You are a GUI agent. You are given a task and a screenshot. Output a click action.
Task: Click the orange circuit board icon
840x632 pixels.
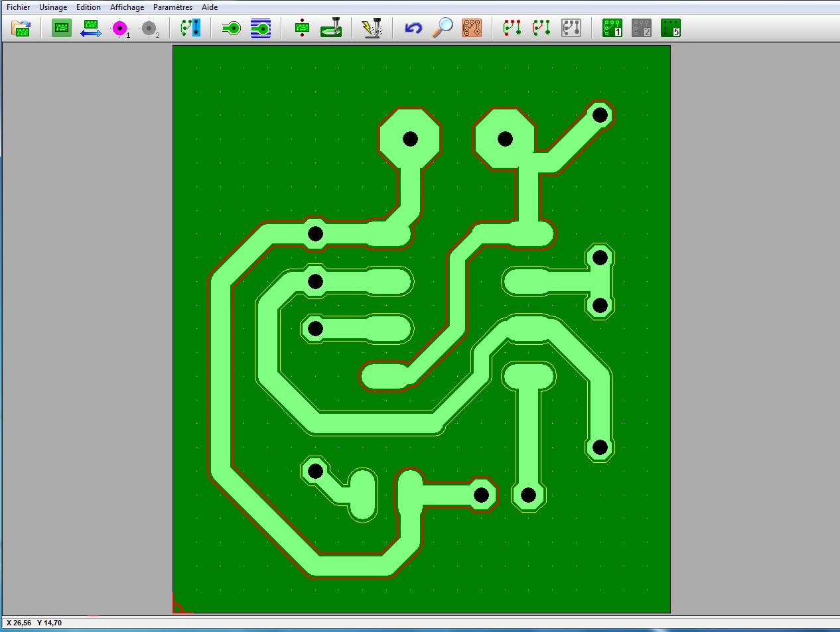pyautogui.click(x=472, y=29)
